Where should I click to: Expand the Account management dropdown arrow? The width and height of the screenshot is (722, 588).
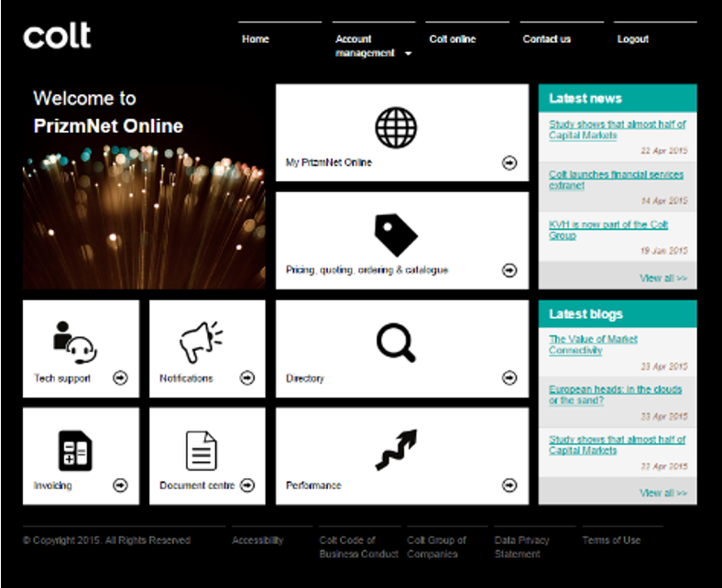coord(408,53)
